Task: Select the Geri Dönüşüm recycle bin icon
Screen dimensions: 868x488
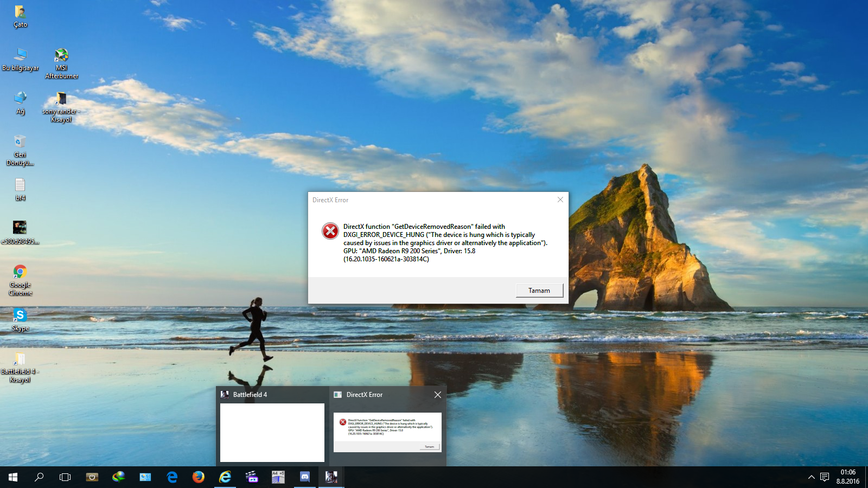Action: (20, 150)
